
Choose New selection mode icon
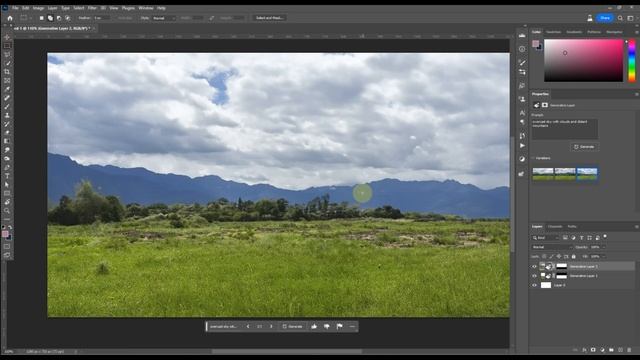coord(41,18)
